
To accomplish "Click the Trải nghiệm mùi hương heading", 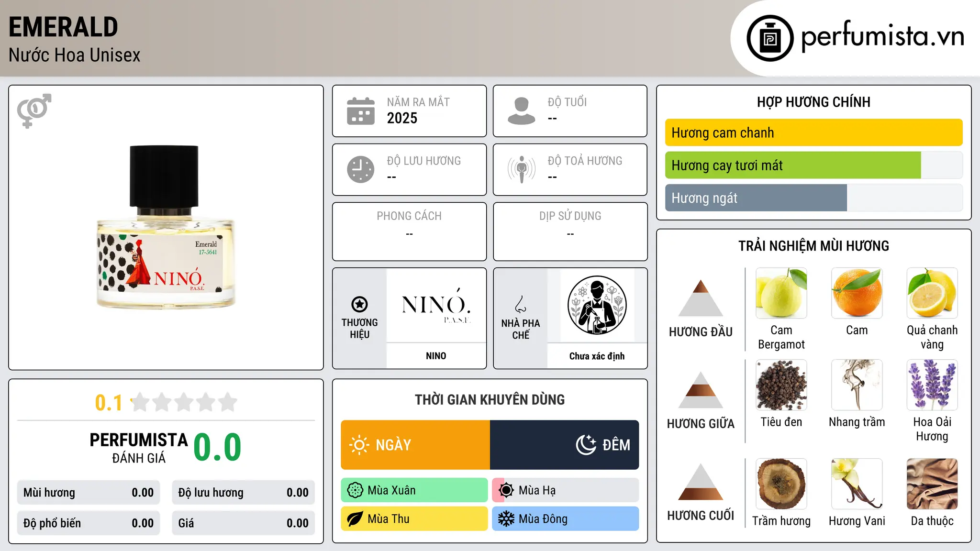I will [813, 246].
